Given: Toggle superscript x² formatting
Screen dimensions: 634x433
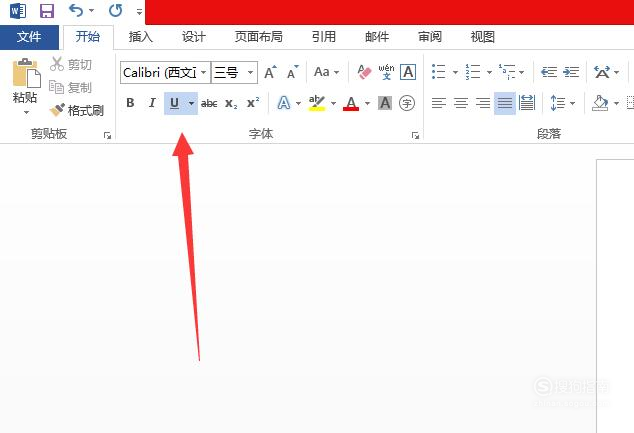Looking at the screenshot, I should tap(253, 103).
